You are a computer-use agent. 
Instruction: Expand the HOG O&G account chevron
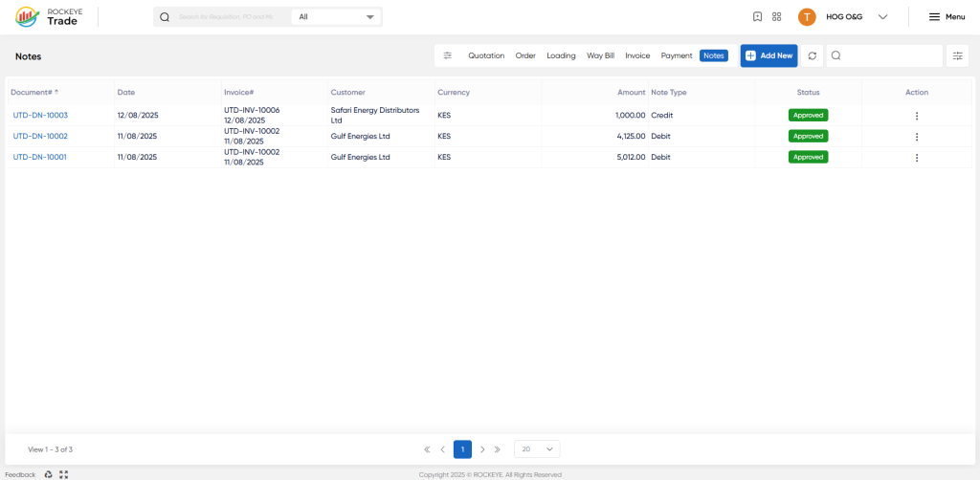tap(882, 17)
